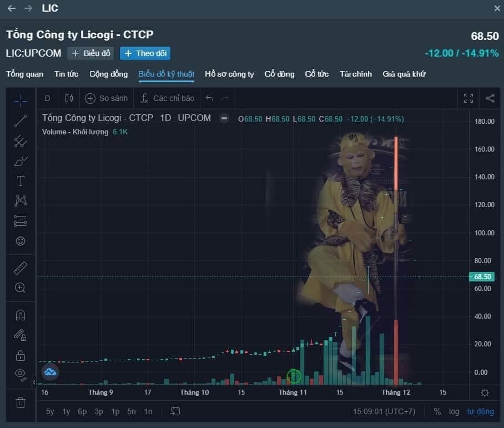Toggle percent scale mode
The width and height of the screenshot is (504, 428).
[437, 411]
